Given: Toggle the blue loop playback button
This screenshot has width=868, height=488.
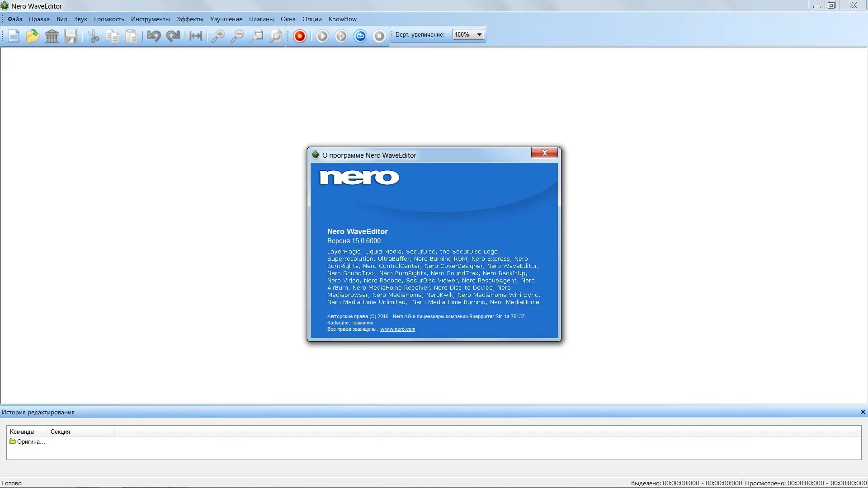Looking at the screenshot, I should 360,36.
